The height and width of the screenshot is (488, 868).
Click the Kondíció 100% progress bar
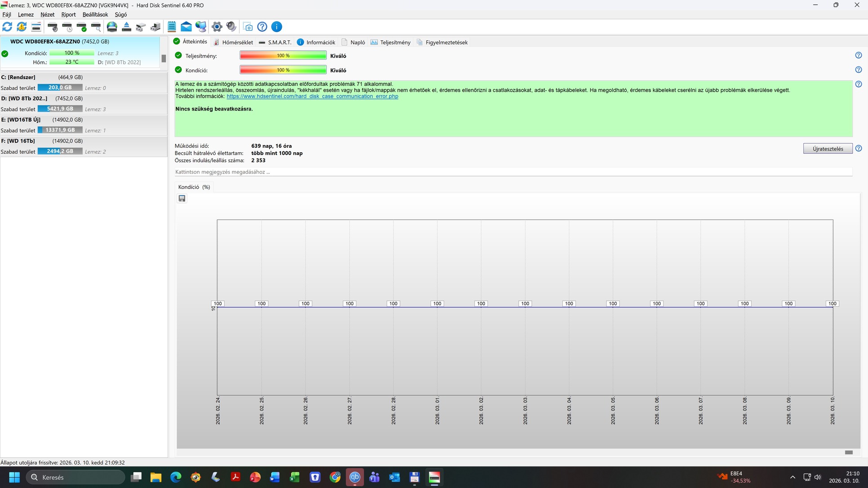(283, 70)
